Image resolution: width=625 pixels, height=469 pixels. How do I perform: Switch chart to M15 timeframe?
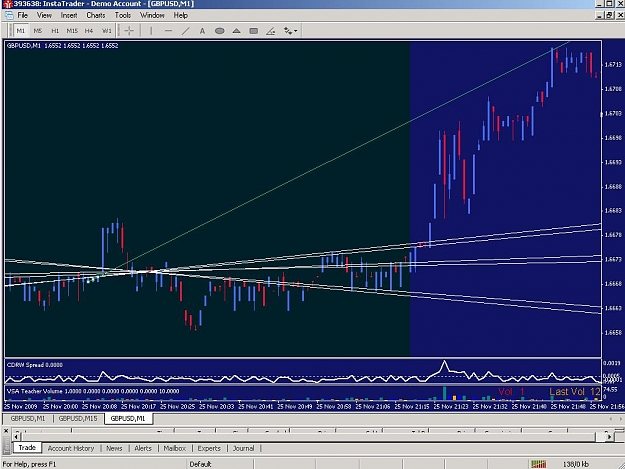tap(72, 31)
